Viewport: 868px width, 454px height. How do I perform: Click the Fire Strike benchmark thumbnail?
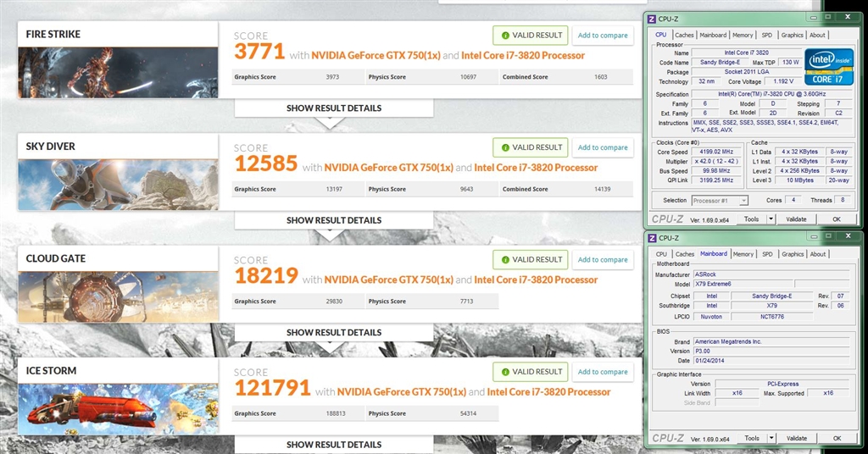[118, 73]
